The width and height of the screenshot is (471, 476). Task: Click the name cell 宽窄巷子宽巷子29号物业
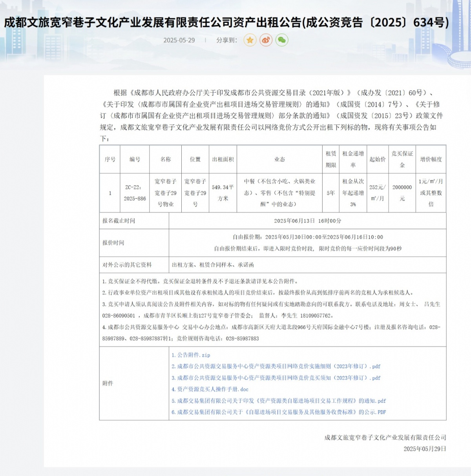[x=166, y=193]
